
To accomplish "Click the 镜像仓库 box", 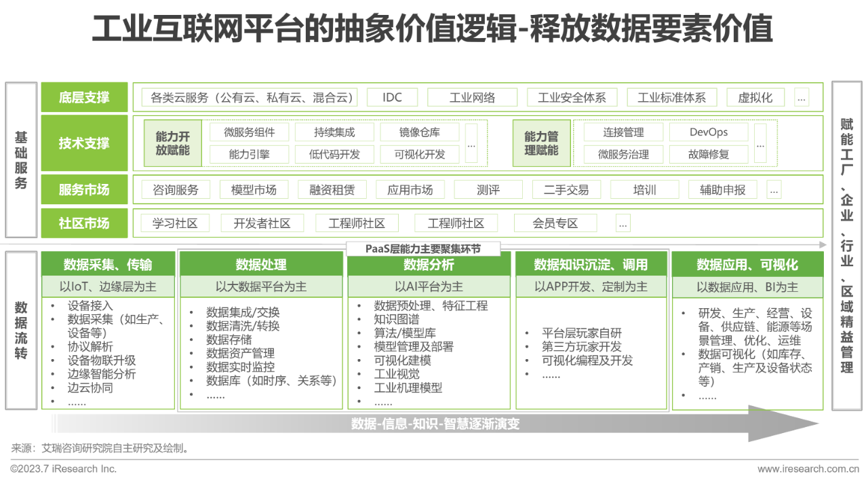I will tap(419, 132).
